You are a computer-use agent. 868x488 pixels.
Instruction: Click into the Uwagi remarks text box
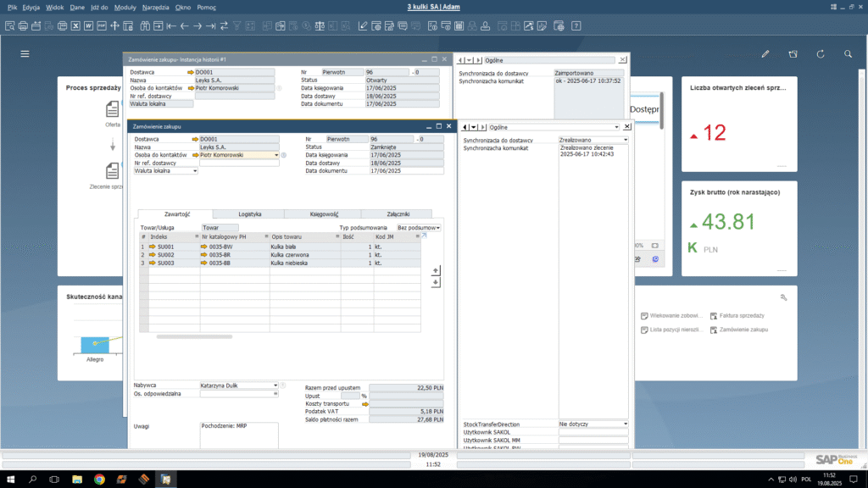click(x=239, y=435)
